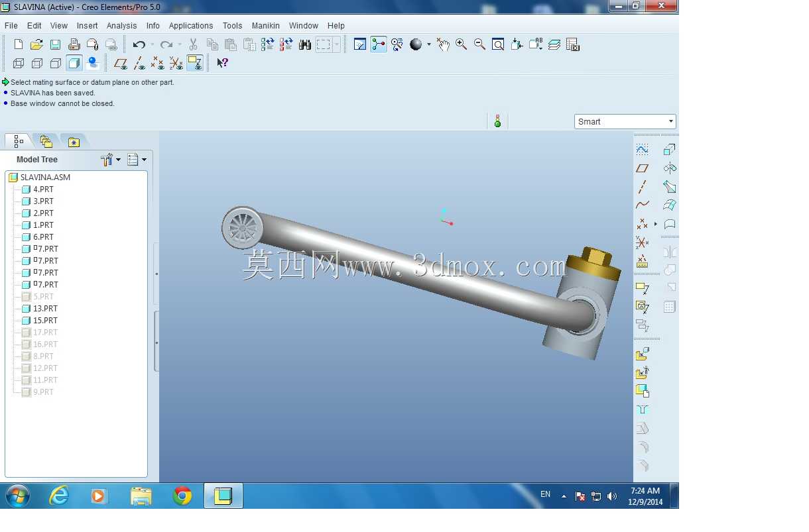This screenshot has width=809, height=532.
Task: Switch to Hidden Line display style
Action: click(x=37, y=63)
